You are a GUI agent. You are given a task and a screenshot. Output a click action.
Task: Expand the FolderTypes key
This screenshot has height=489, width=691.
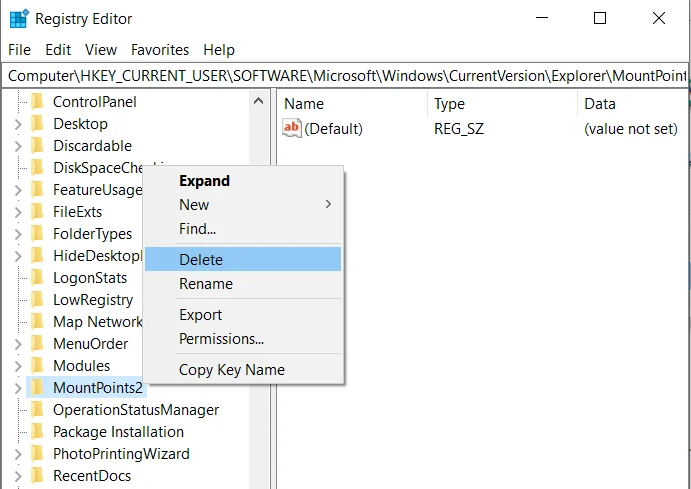click(x=18, y=234)
